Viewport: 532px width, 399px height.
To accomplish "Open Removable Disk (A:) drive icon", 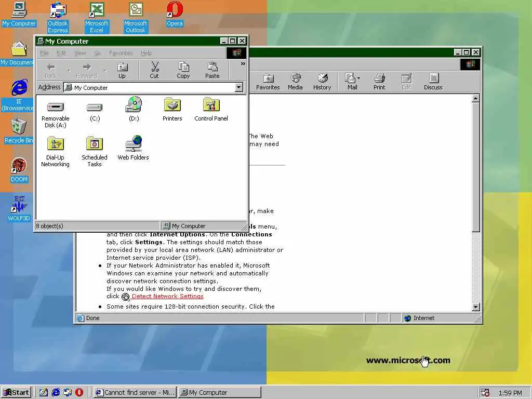I will [55, 115].
